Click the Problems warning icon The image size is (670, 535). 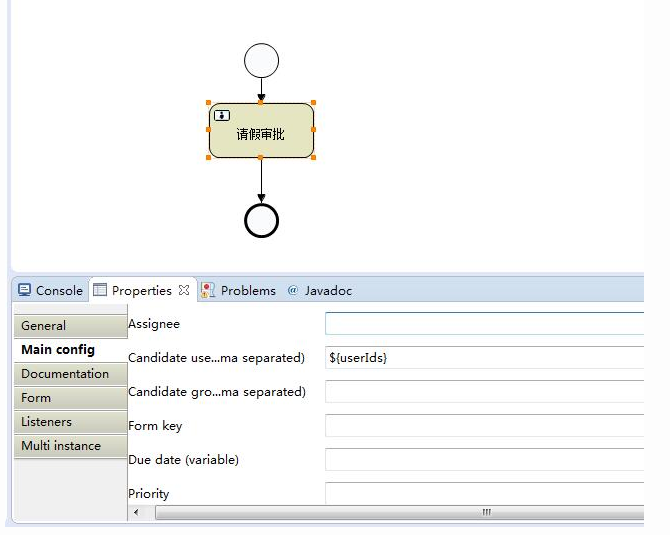(x=208, y=290)
